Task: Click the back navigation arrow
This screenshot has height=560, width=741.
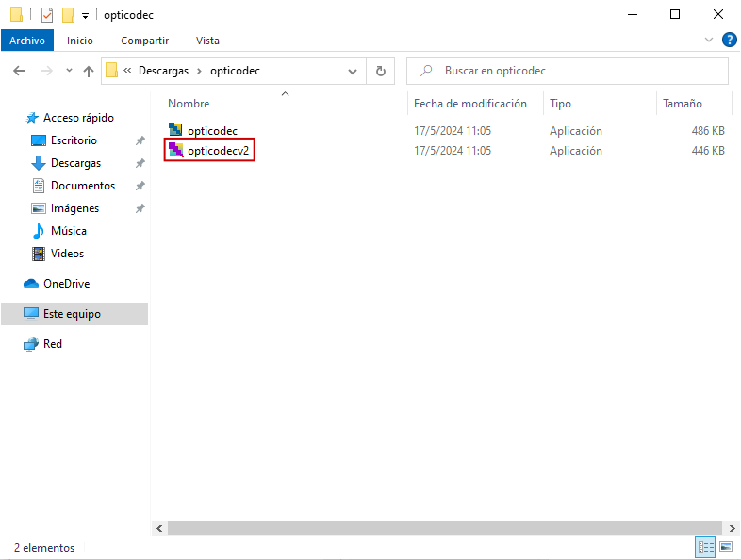Action: point(19,71)
